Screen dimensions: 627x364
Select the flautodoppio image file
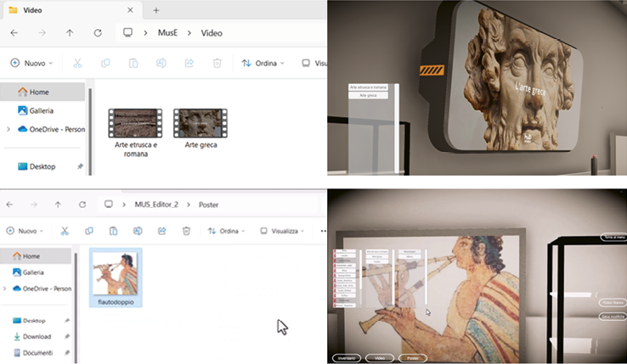coord(116,277)
